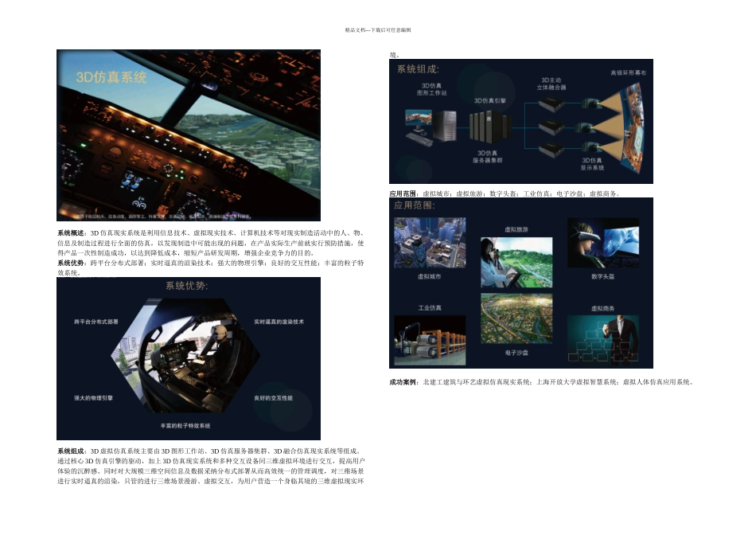Click the 虚拟商务 caption
The image size is (756, 535).
pyautogui.click(x=603, y=308)
